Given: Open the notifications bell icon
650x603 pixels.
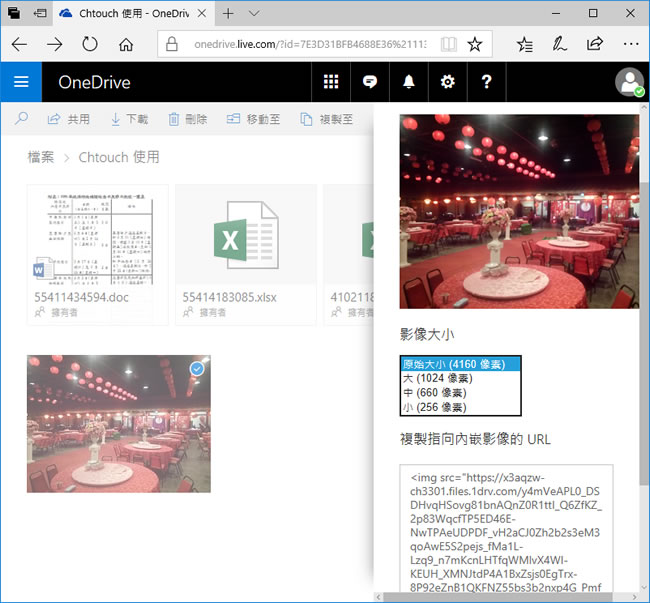Looking at the screenshot, I should click(409, 82).
